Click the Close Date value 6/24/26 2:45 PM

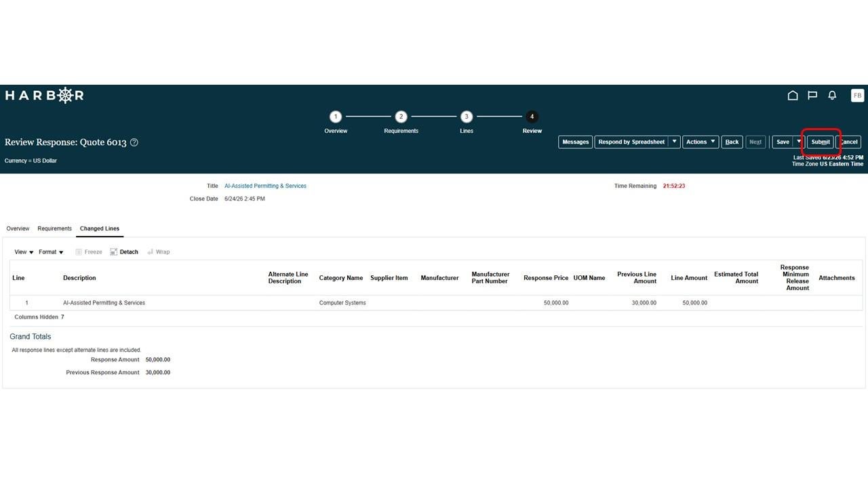tap(245, 199)
